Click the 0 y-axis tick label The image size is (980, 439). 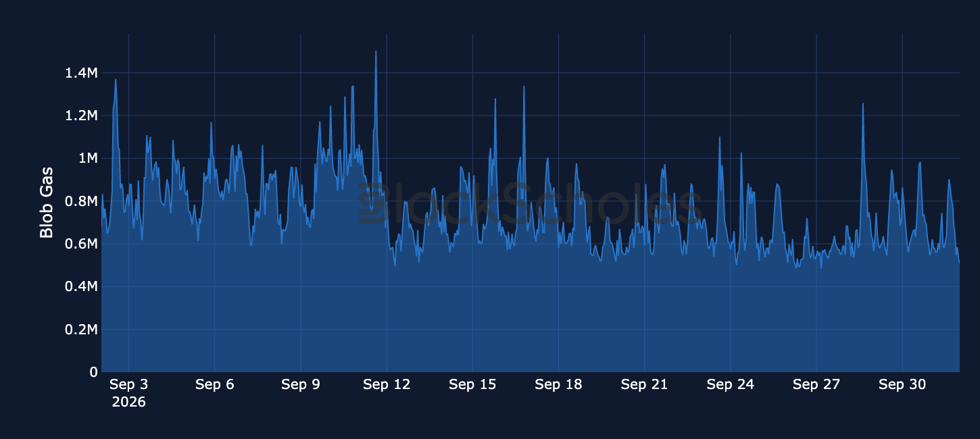(94, 372)
